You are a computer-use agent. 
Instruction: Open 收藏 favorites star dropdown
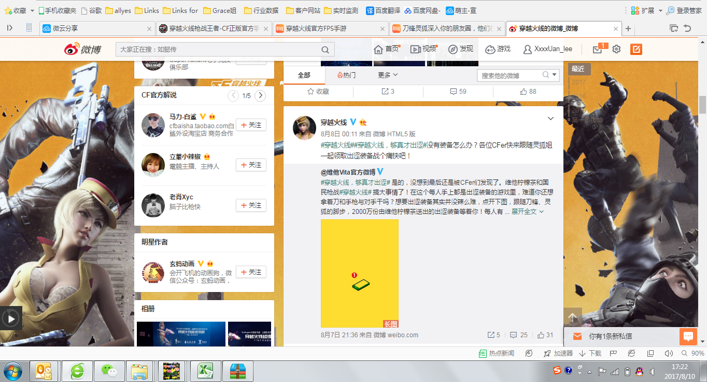(19, 10)
